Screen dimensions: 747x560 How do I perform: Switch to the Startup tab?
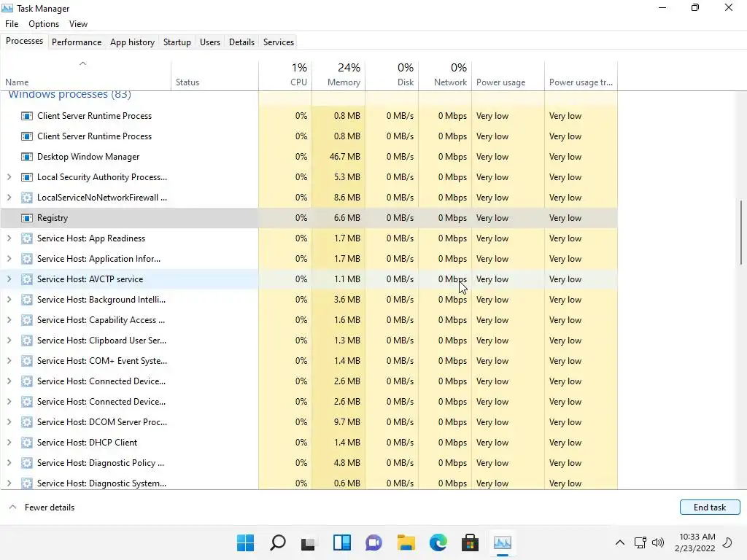tap(177, 42)
